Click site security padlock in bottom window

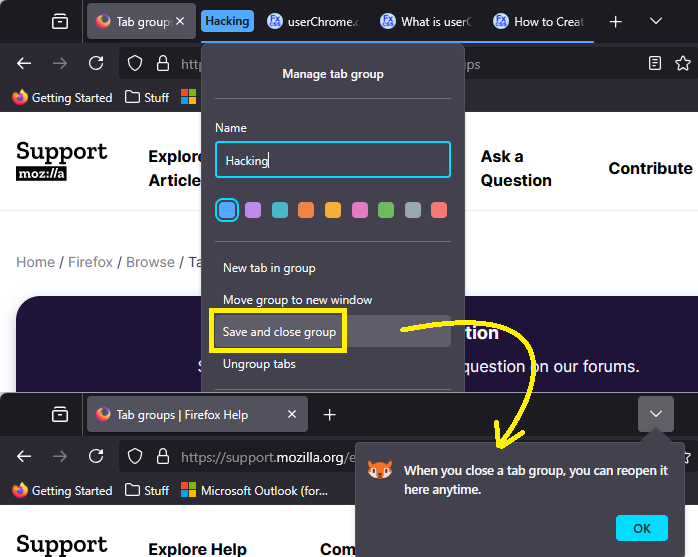tap(163, 456)
